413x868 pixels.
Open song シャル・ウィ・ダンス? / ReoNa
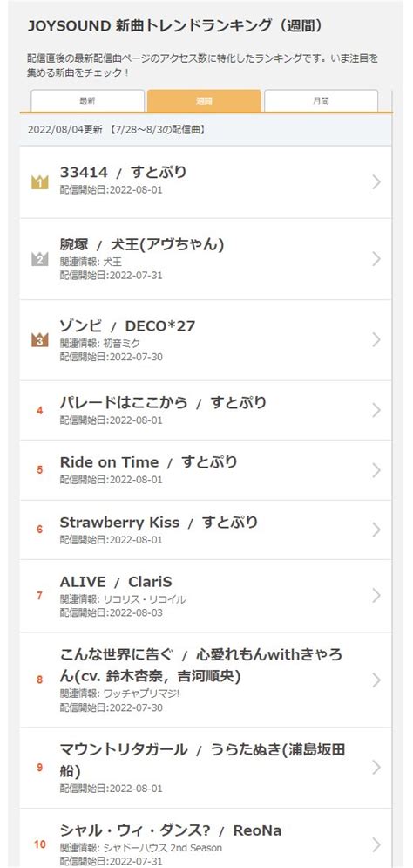click(x=170, y=830)
